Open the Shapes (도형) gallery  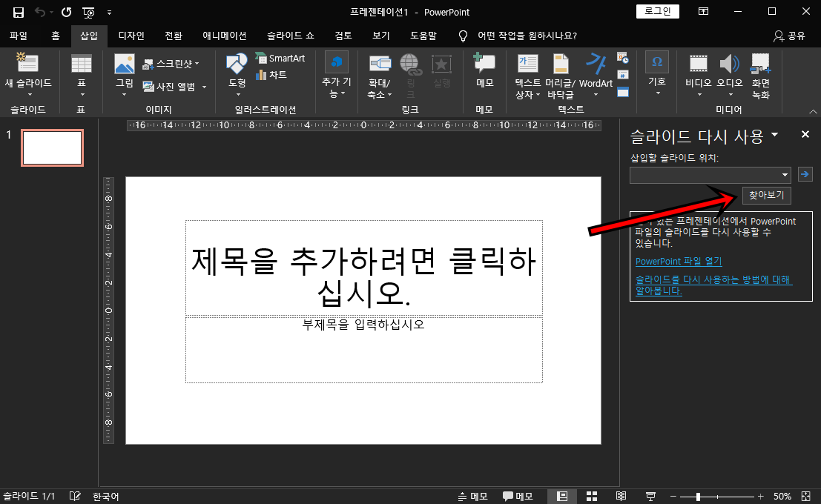[x=237, y=64]
